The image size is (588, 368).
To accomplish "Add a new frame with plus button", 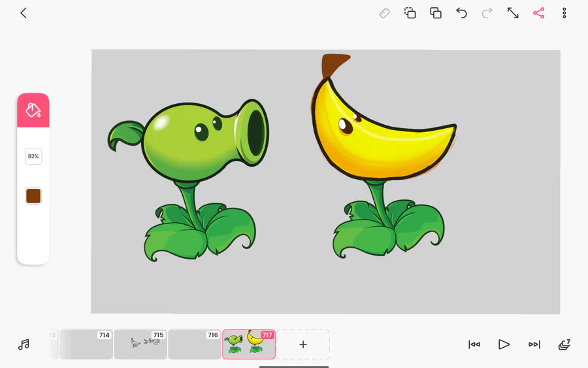I will [303, 344].
